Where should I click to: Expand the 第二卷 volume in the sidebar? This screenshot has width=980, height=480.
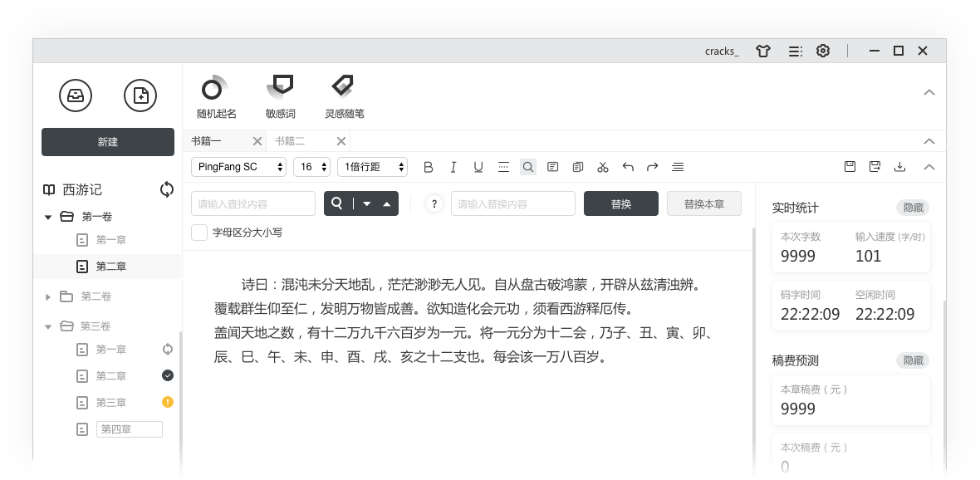coord(48,296)
